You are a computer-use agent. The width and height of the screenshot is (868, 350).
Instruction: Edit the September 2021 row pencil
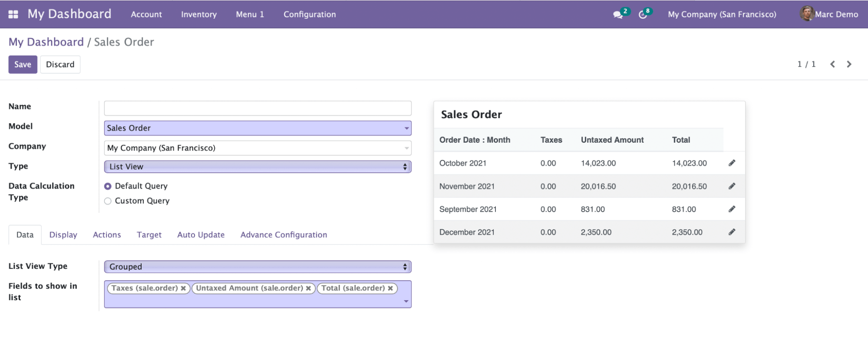click(732, 209)
